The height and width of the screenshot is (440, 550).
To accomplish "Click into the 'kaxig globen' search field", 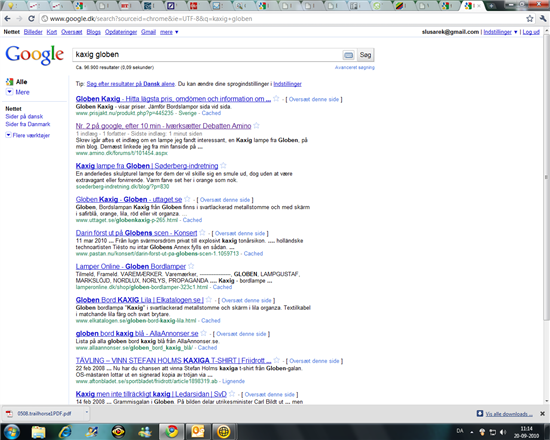I will (x=207, y=55).
